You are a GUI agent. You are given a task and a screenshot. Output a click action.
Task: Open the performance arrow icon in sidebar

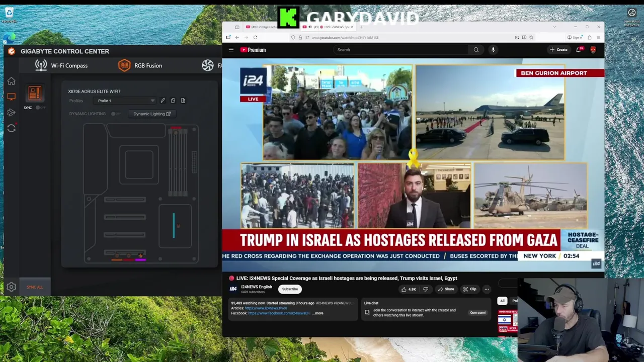11,113
